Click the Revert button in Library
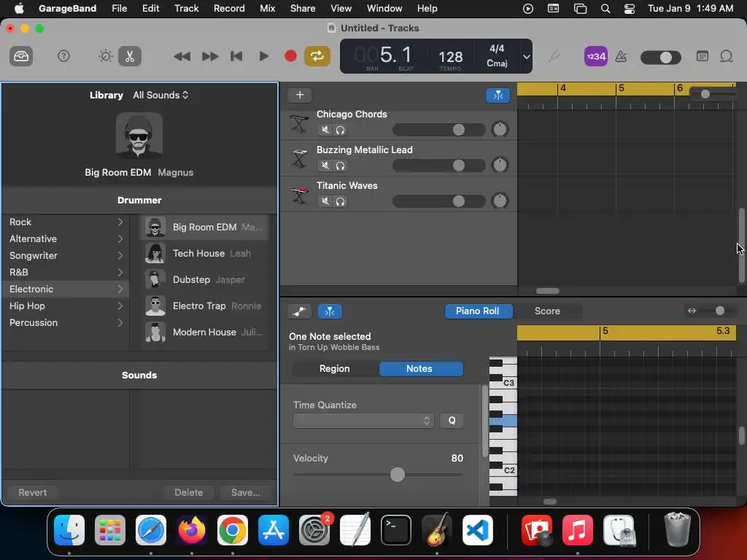This screenshot has width=747, height=560. point(32,492)
